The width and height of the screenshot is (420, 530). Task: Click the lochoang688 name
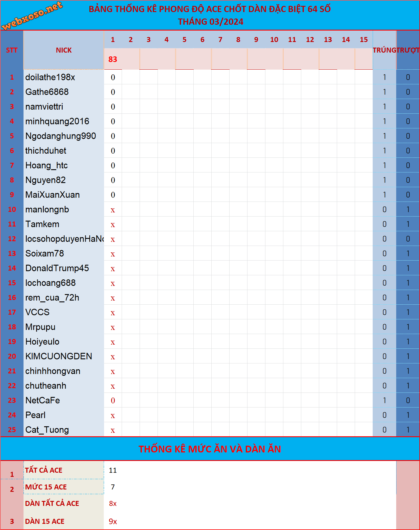[x=51, y=283]
